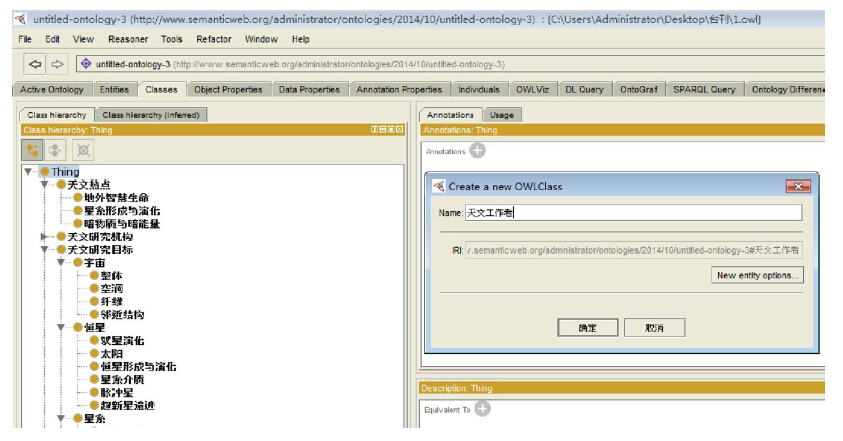Click into the Name input field

point(633,212)
